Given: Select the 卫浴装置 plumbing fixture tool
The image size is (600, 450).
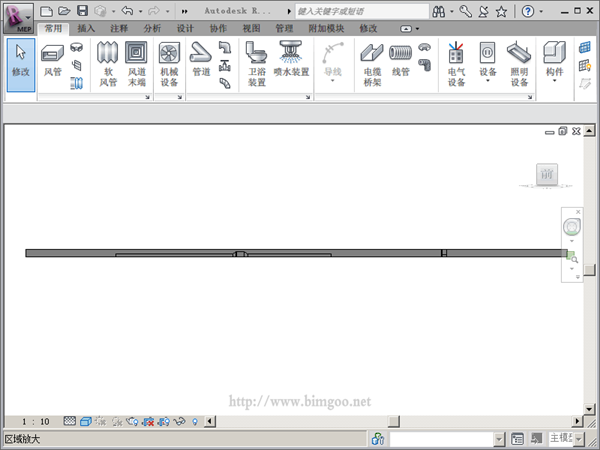Looking at the screenshot, I should [256, 64].
